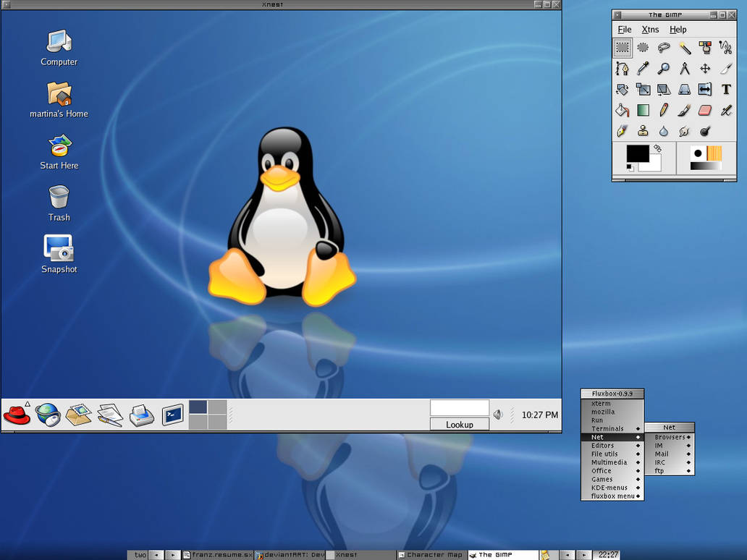This screenshot has height=560, width=747.
Task: Expand the File utils submenu
Action: point(612,454)
